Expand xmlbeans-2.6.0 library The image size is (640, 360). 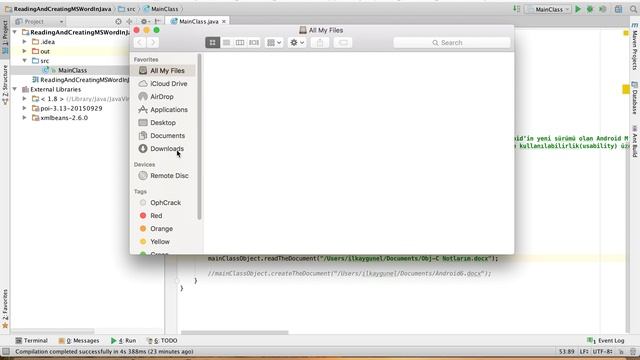pyautogui.click(x=24, y=118)
